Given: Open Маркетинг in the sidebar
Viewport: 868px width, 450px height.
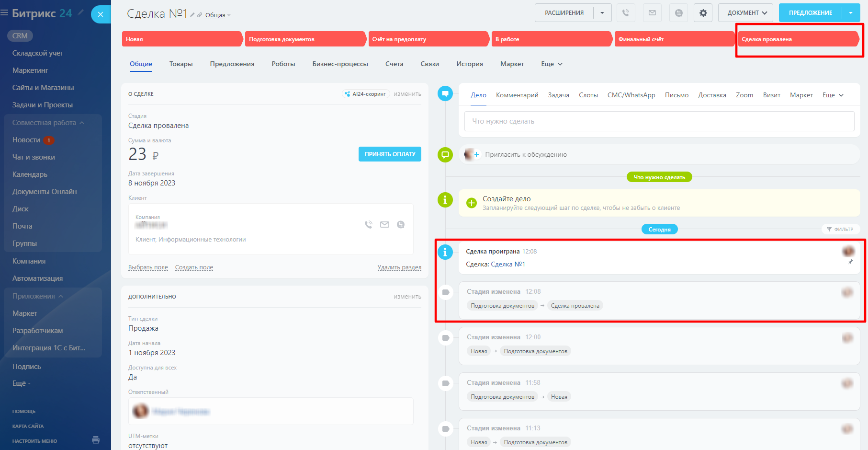Looking at the screenshot, I should (x=30, y=70).
